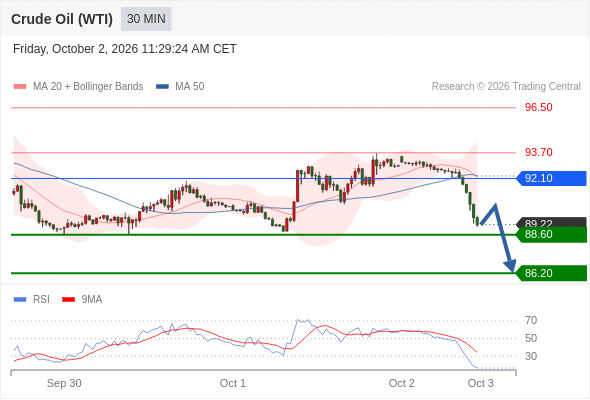The height and width of the screenshot is (400, 590).
Task: Click the chart date and time stamp
Action: [x=125, y=49]
